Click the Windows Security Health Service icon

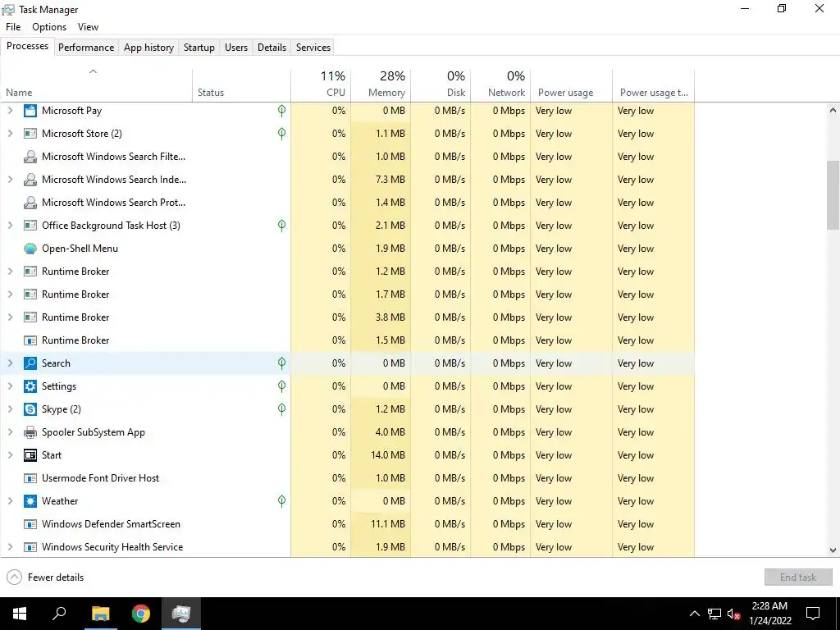pyautogui.click(x=30, y=547)
